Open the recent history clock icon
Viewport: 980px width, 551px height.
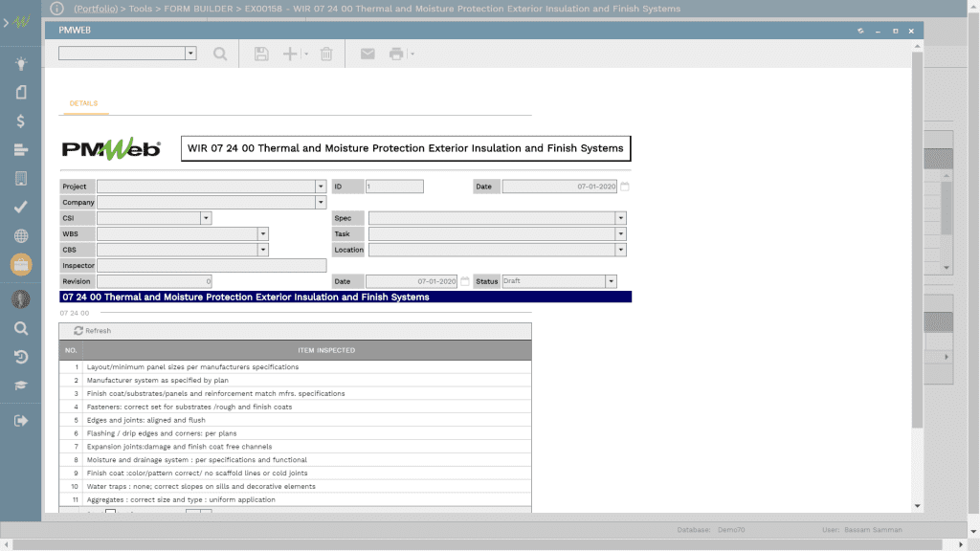(21, 357)
